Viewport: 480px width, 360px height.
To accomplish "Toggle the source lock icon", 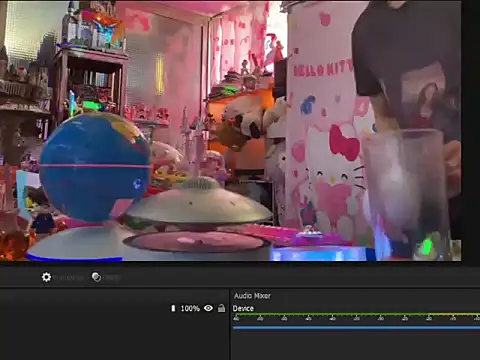I will (221, 308).
